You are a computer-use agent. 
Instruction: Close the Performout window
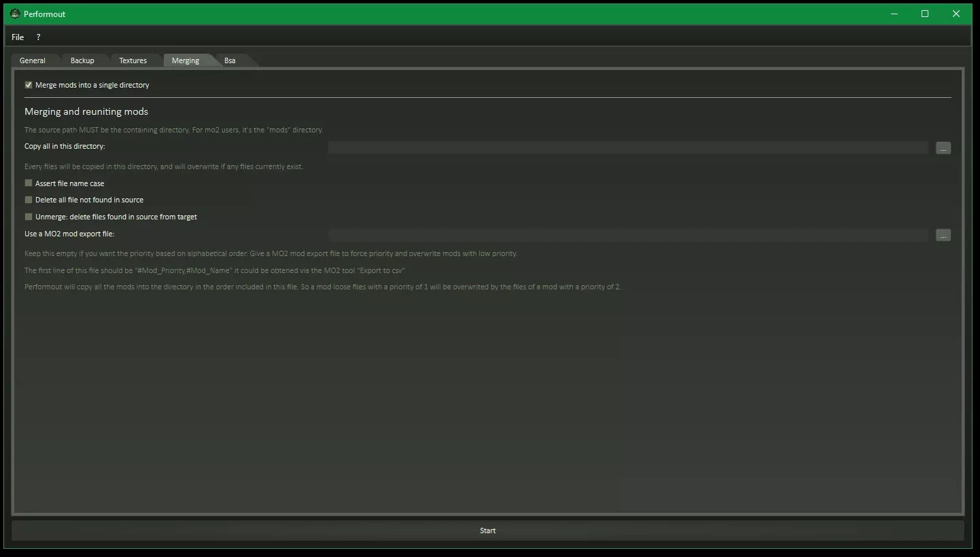tap(956, 14)
